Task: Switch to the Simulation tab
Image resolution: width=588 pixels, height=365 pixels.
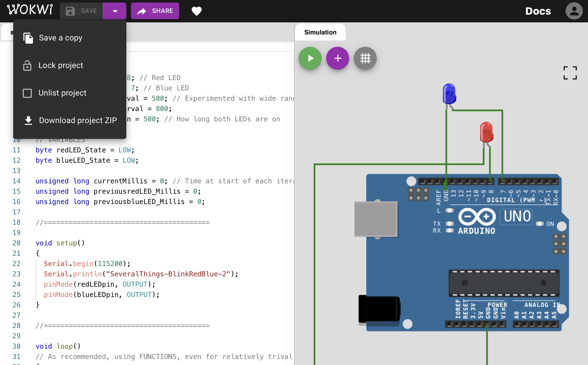Action: (x=320, y=32)
